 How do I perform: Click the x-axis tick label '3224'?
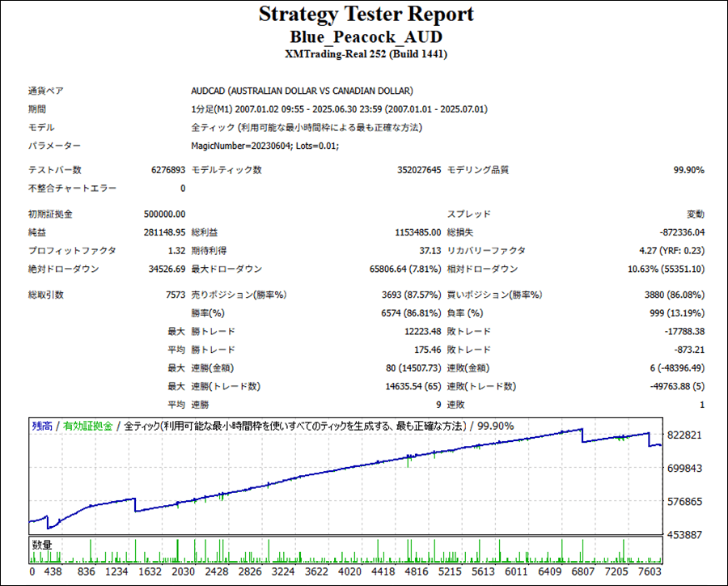(283, 571)
